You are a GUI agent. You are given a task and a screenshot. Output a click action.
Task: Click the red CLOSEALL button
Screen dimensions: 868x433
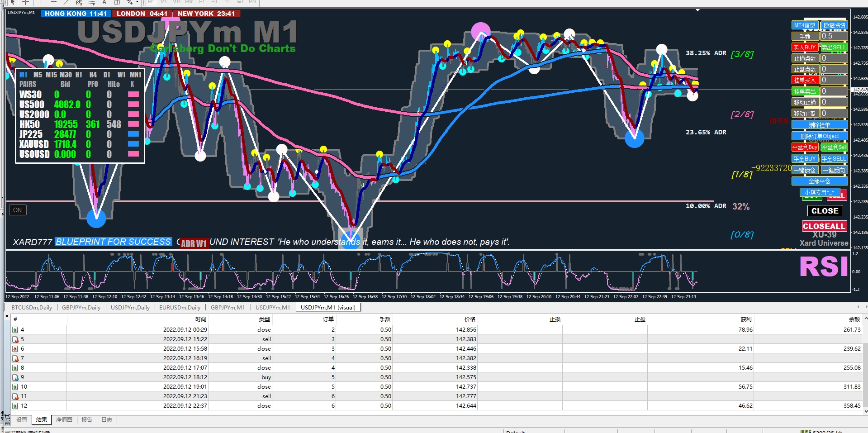pyautogui.click(x=824, y=226)
